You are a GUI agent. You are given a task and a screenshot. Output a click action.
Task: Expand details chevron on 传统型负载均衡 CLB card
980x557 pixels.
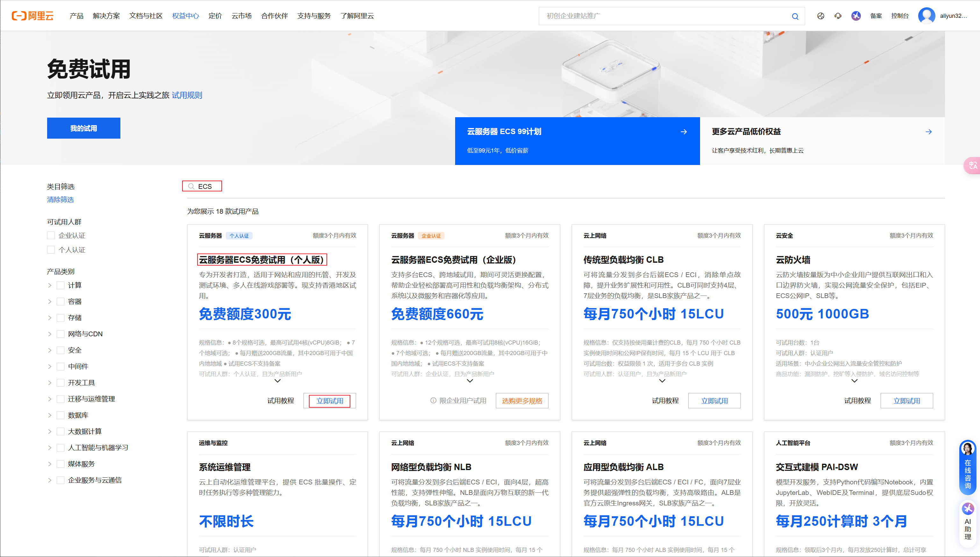662,381
